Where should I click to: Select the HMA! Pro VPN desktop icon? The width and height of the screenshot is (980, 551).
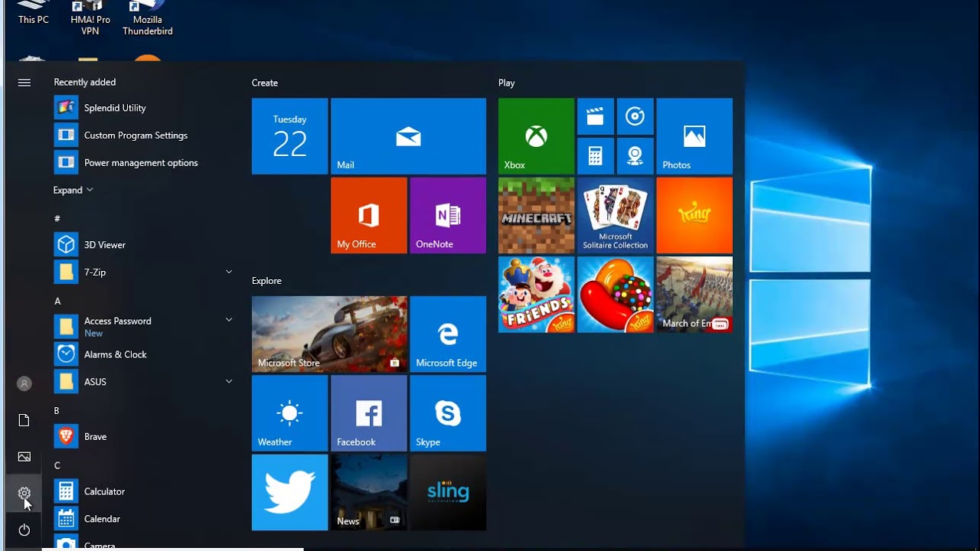(90, 18)
